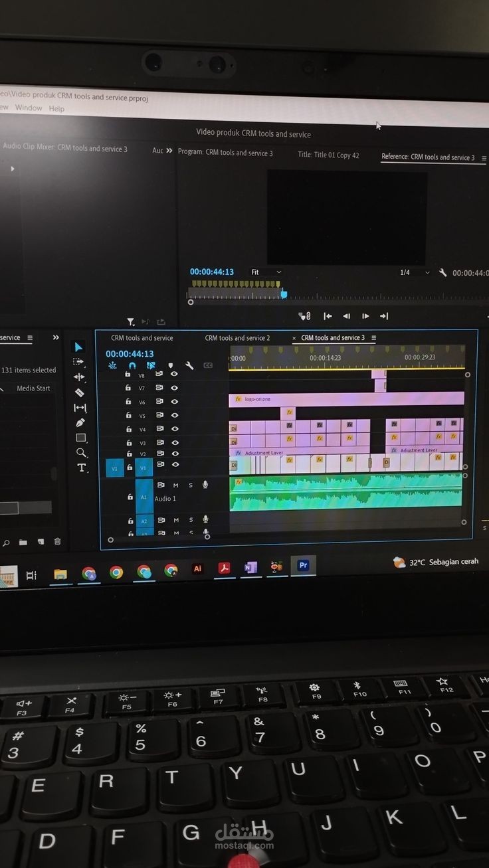The height and width of the screenshot is (868, 489).
Task: Open the Window menu
Action: coord(29,108)
